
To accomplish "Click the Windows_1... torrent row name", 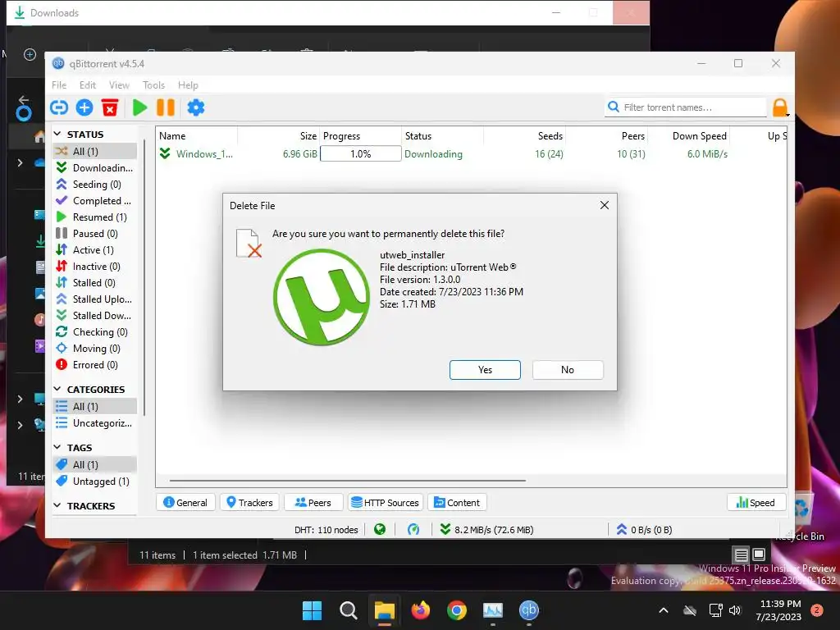I will (204, 154).
